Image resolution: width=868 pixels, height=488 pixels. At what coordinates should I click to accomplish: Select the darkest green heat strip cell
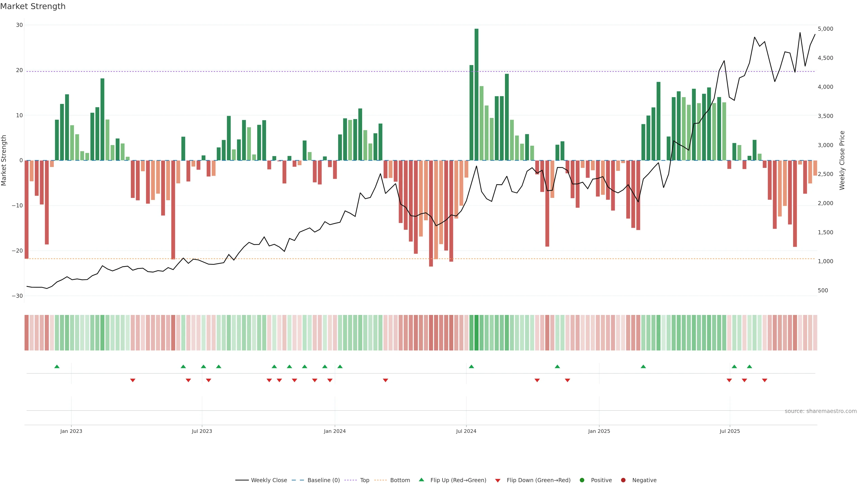pos(476,333)
